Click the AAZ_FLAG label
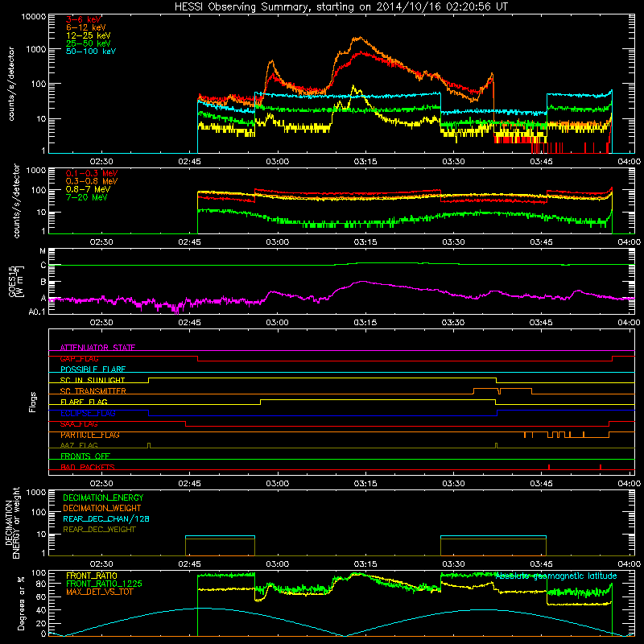644x644 pixels. click(79, 445)
